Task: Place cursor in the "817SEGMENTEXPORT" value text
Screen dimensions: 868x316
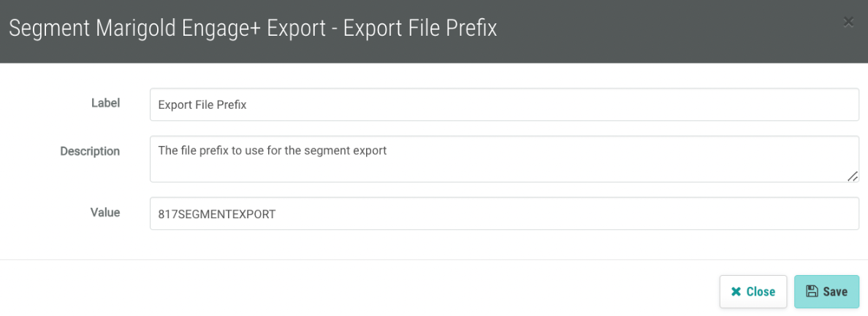Action: [216, 214]
